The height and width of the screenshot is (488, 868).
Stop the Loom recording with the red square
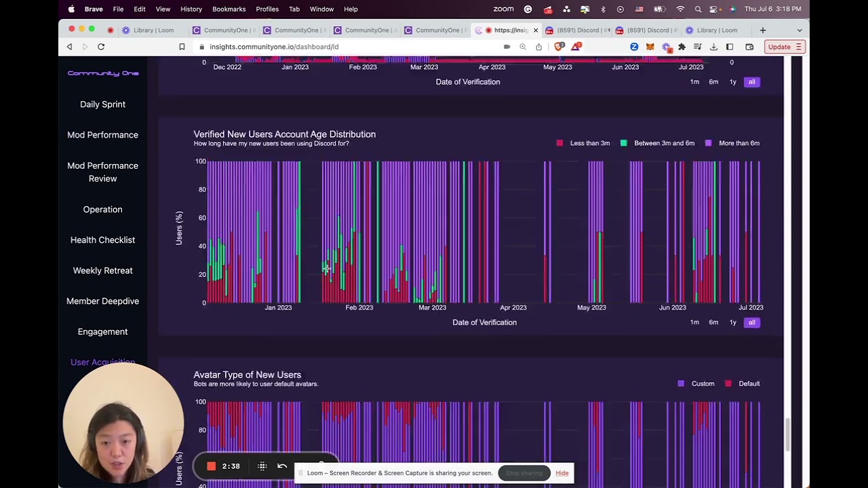point(211,466)
